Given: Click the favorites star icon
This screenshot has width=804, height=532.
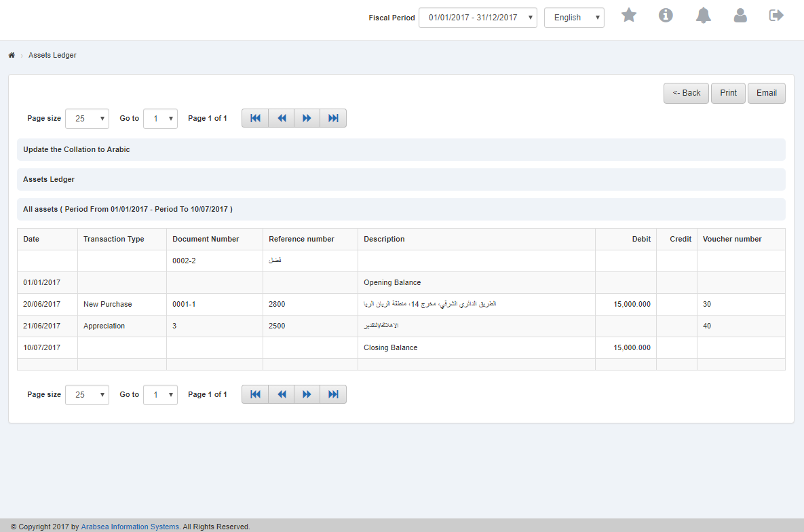Looking at the screenshot, I should 628,15.
